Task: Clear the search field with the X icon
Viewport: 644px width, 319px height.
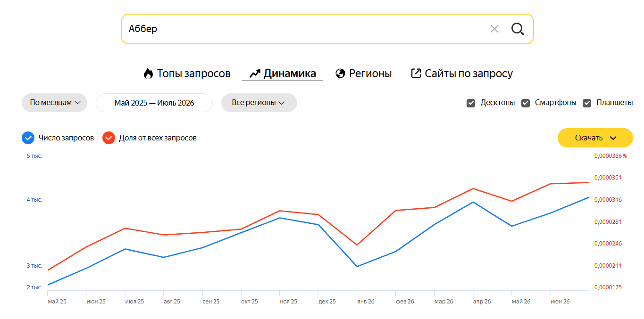Action: pyautogui.click(x=494, y=29)
